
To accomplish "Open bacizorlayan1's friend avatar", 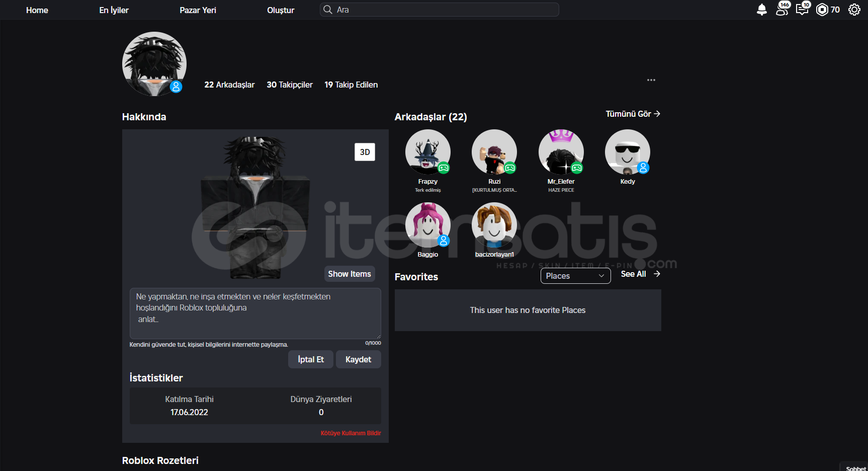I will [x=494, y=225].
